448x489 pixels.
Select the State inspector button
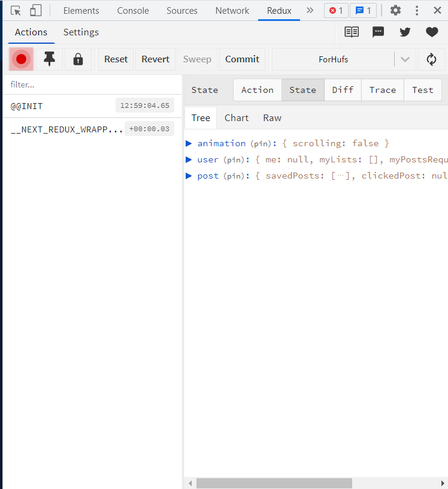click(302, 90)
